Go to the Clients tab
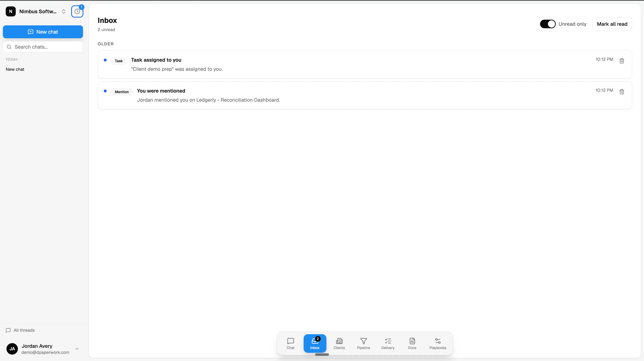The width and height of the screenshot is (644, 361). [339, 343]
